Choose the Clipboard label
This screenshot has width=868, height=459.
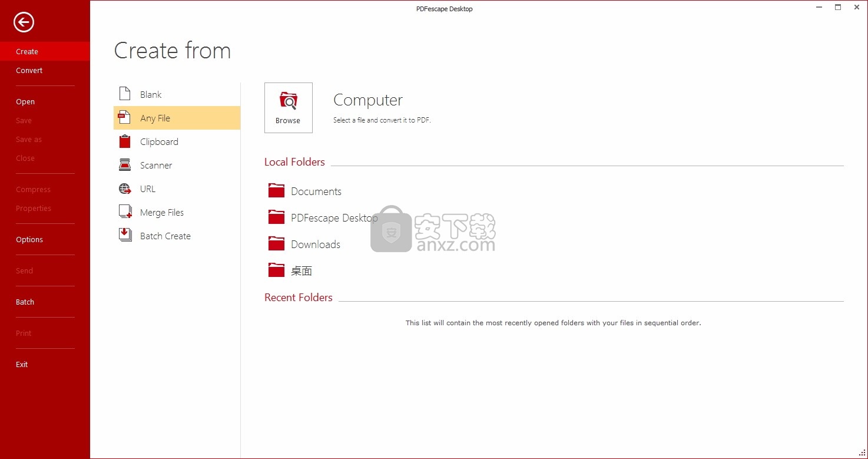pyautogui.click(x=159, y=141)
